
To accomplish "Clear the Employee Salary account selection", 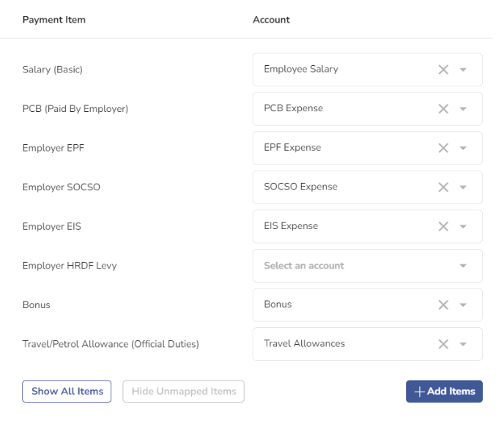I will (443, 70).
